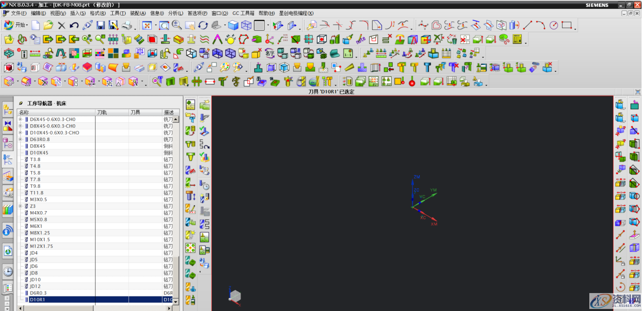Viewport: 644px width, 311px height.
Task: Expand the Z3 tool node
Action: click(x=20, y=206)
